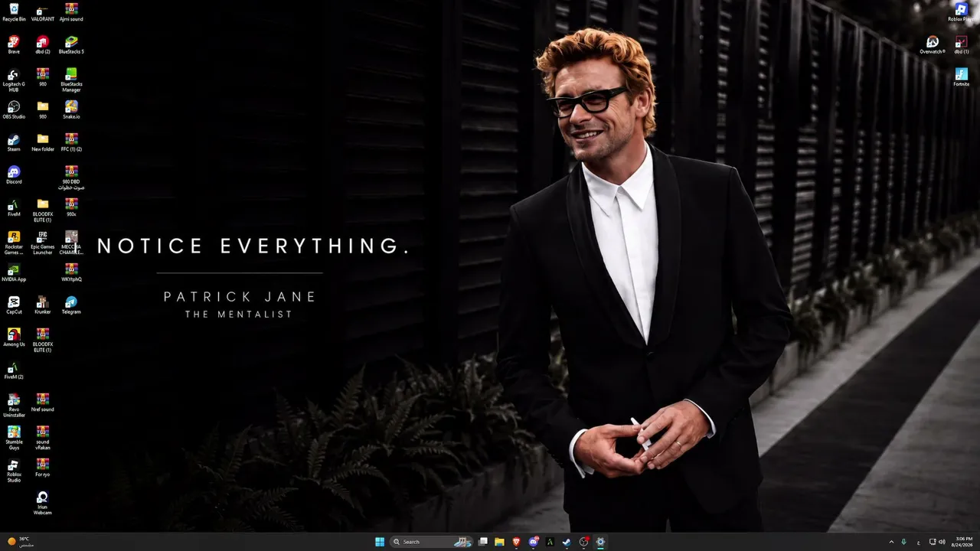Select the 980x archive
Image resolution: width=980 pixels, height=551 pixels.
coord(71,207)
